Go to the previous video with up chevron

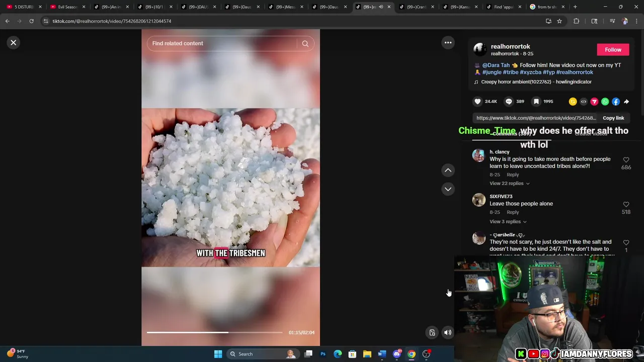click(x=448, y=170)
